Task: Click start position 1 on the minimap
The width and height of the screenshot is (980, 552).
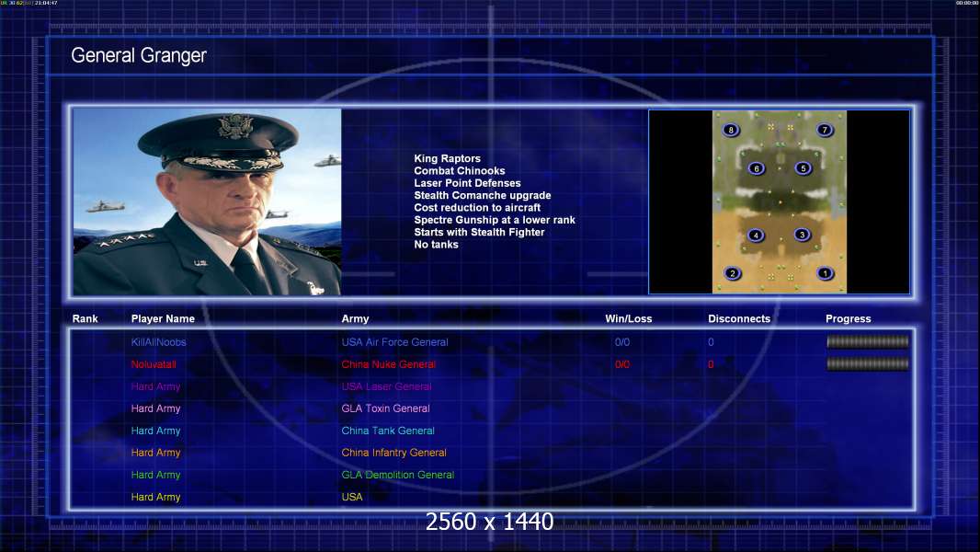Action: tap(825, 273)
